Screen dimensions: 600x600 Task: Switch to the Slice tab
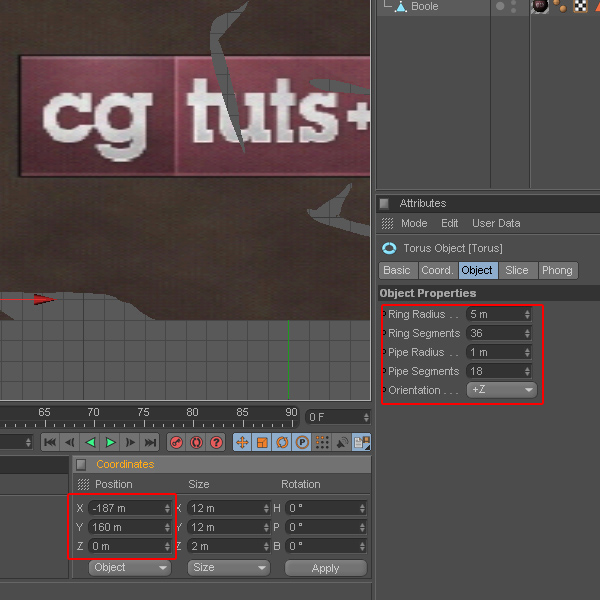[x=517, y=271]
